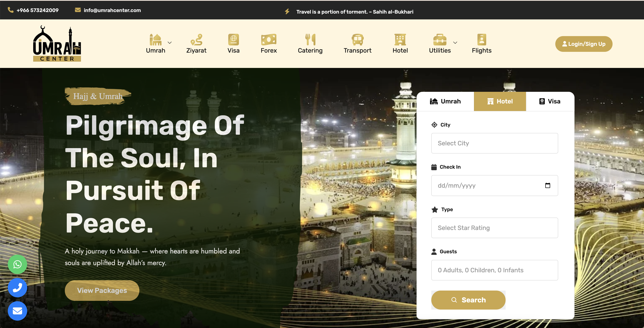Click the Hotel building icon in navbar

point(400,40)
